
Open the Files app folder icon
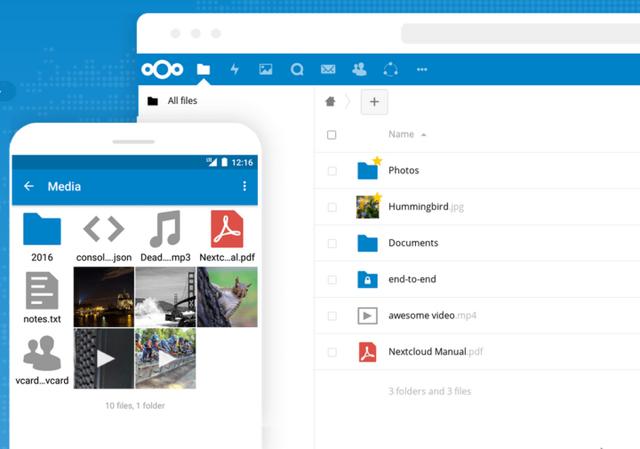[203, 69]
